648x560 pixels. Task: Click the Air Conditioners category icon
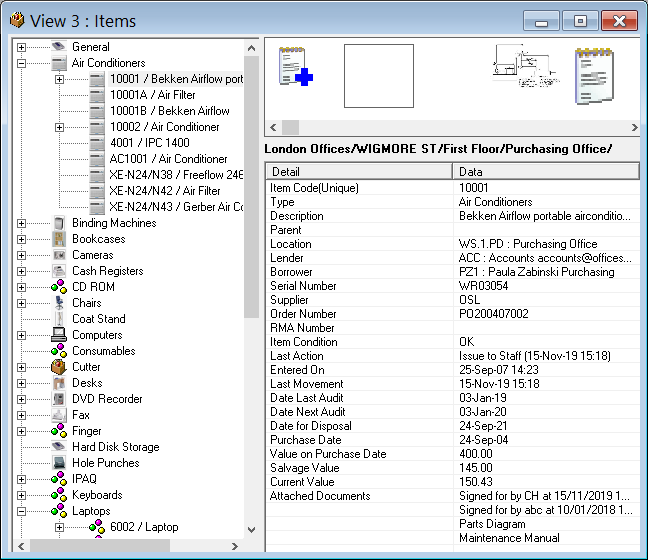(x=59, y=63)
